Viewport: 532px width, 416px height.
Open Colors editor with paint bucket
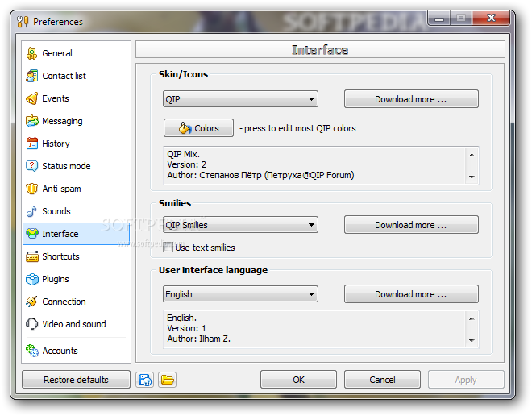(198, 128)
